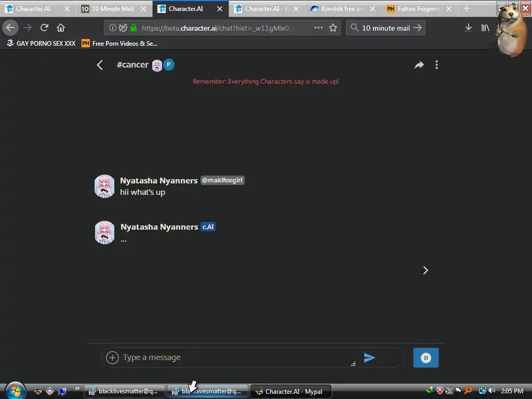Click the 2:05 PM taskbar clock

click(x=512, y=391)
